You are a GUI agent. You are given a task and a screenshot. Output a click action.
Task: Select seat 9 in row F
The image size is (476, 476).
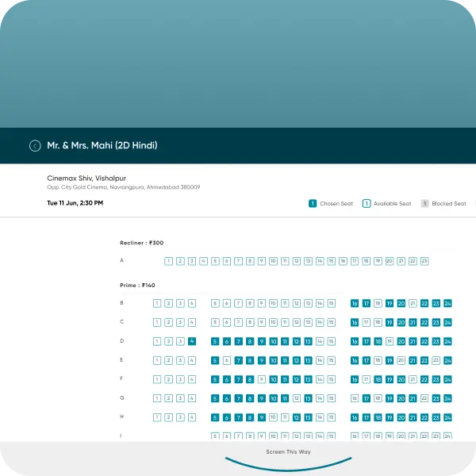261,379
